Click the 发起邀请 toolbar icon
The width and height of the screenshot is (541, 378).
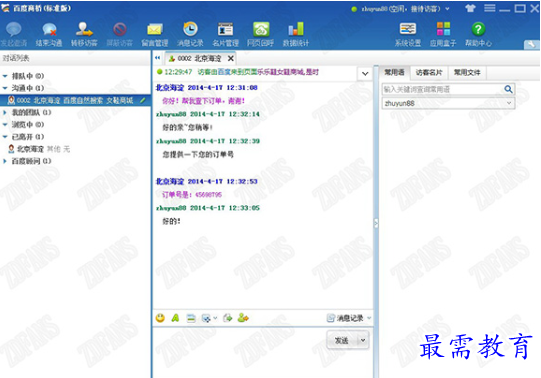(x=14, y=34)
